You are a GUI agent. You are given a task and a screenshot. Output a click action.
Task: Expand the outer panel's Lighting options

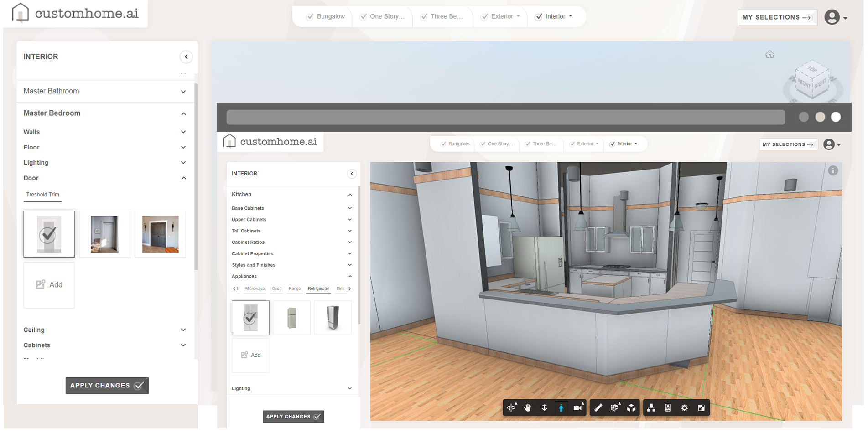point(105,163)
